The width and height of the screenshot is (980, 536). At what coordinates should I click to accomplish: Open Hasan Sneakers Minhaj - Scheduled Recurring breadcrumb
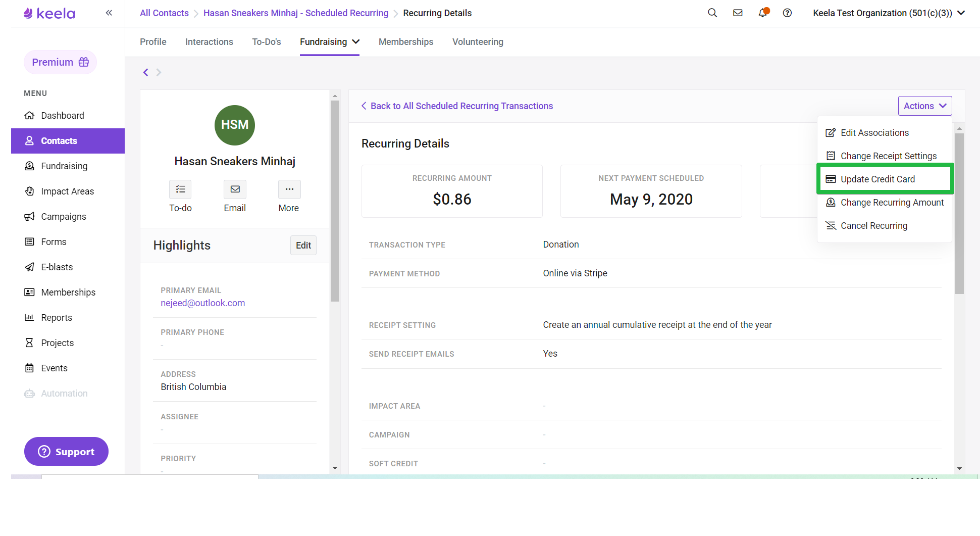pyautogui.click(x=296, y=13)
